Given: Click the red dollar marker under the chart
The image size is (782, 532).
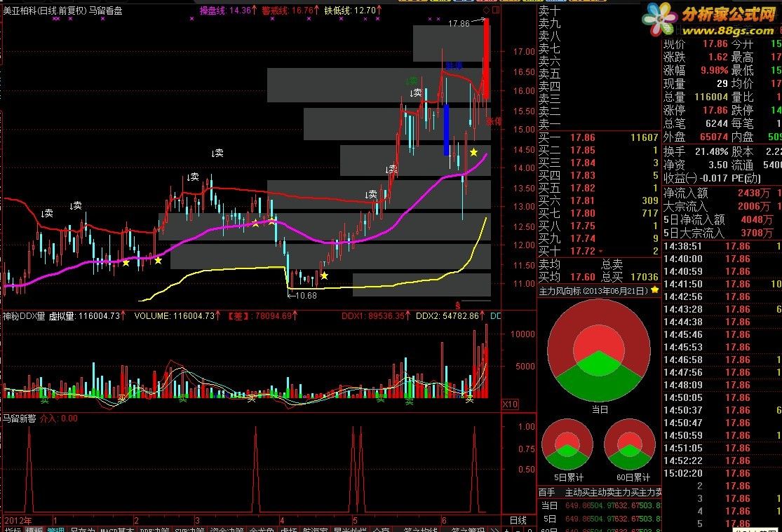Looking at the screenshot, I should coord(457,305).
